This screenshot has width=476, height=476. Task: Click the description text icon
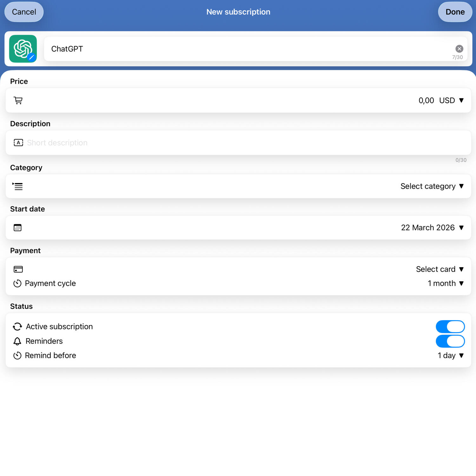coord(18,143)
